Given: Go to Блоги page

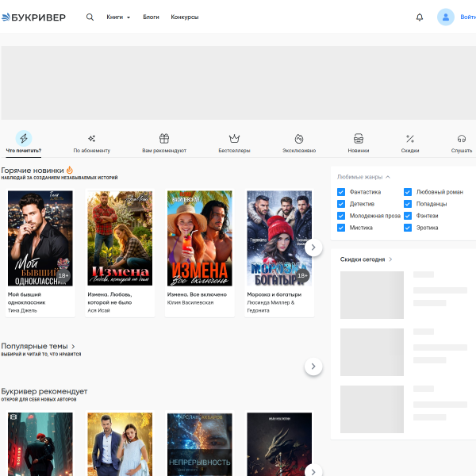Looking at the screenshot, I should click(151, 17).
